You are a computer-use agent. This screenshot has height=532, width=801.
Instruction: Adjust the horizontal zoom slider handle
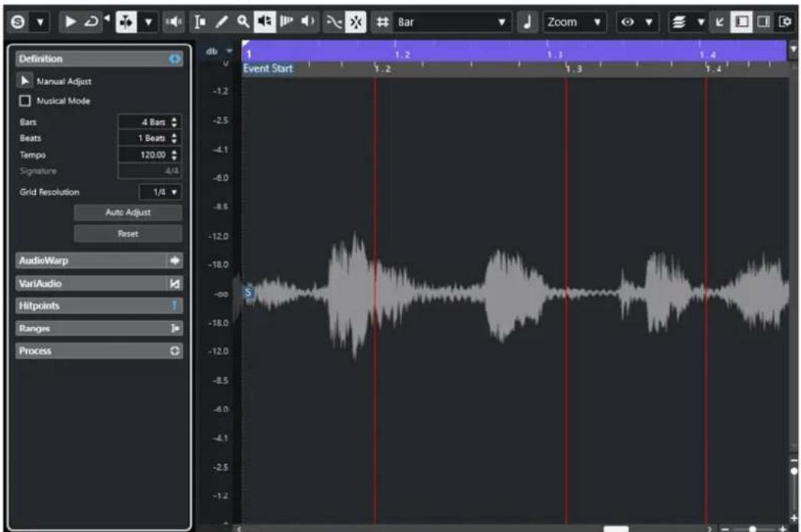(753, 528)
